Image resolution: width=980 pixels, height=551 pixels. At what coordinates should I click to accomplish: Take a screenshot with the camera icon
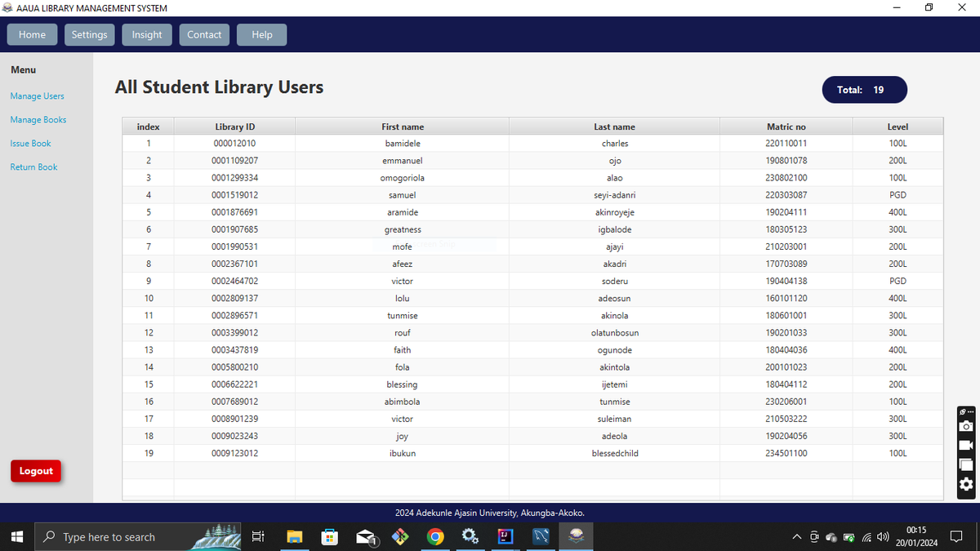(x=966, y=426)
